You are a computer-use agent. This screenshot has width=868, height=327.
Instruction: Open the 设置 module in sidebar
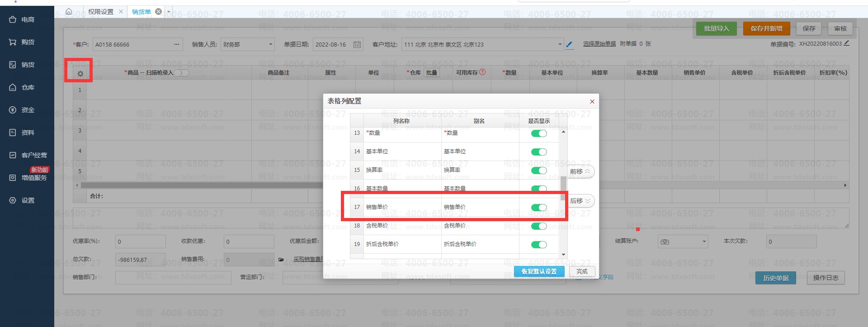point(28,200)
